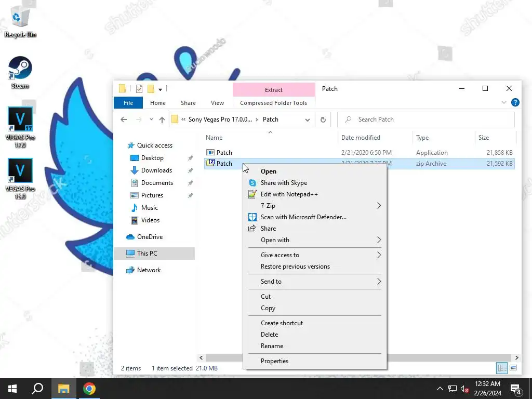Switch to Details view layout icon
This screenshot has width=532, height=399.
(502, 368)
